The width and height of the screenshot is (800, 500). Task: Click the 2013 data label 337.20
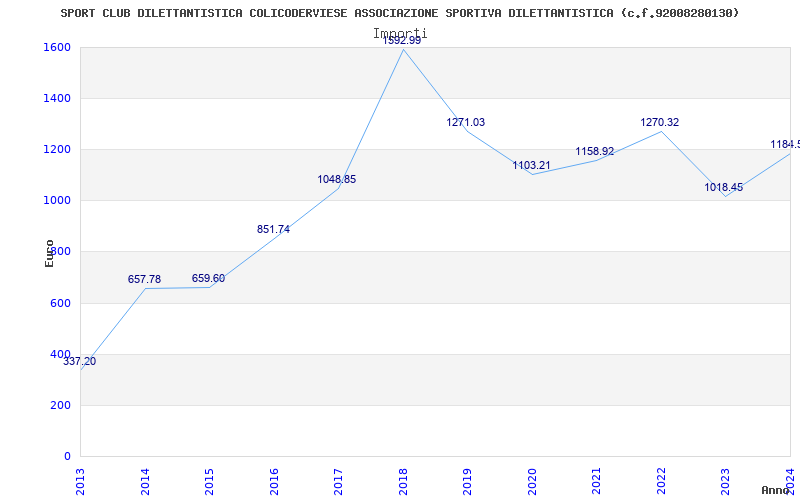click(x=80, y=361)
